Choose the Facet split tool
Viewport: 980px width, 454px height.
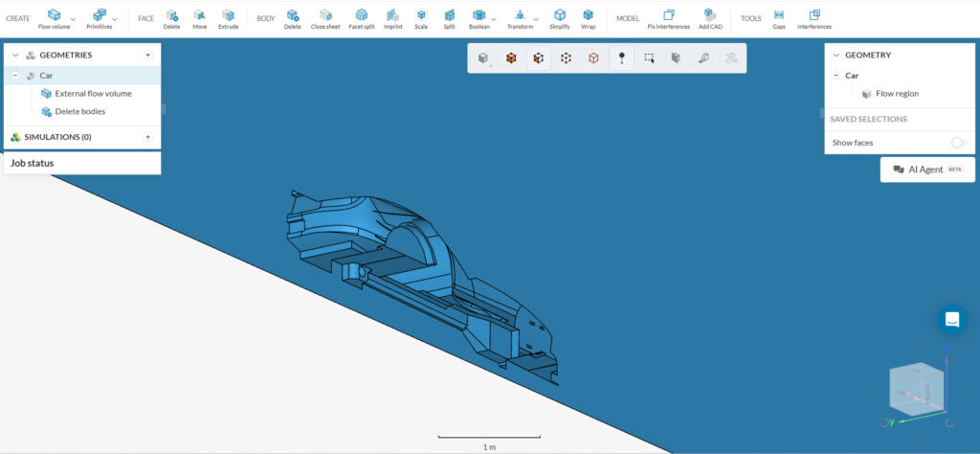(x=361, y=18)
